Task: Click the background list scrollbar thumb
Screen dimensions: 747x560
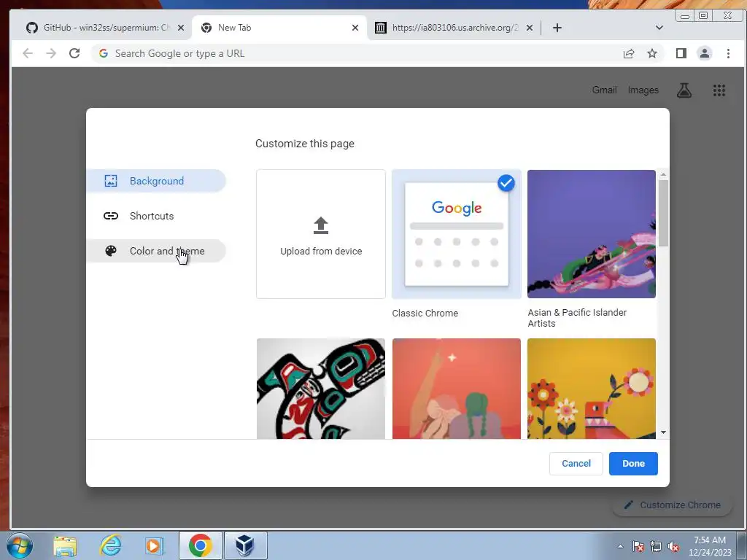Action: [x=663, y=213]
